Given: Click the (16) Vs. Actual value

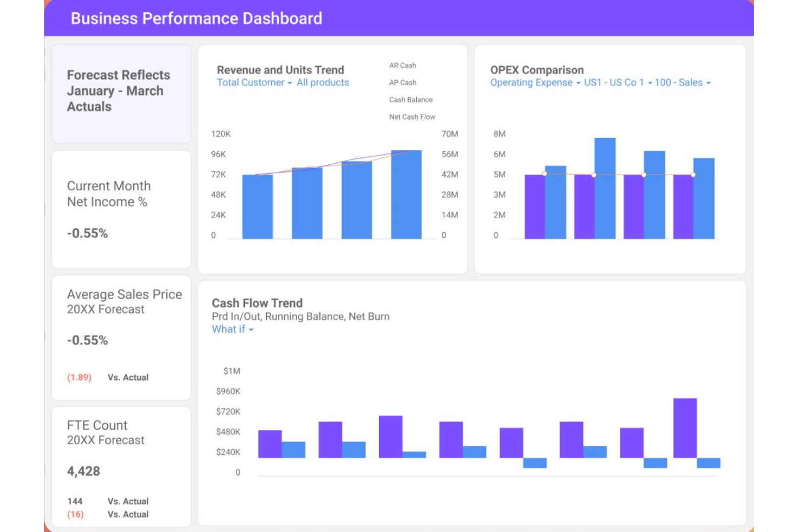Looking at the screenshot, I should point(75,514).
